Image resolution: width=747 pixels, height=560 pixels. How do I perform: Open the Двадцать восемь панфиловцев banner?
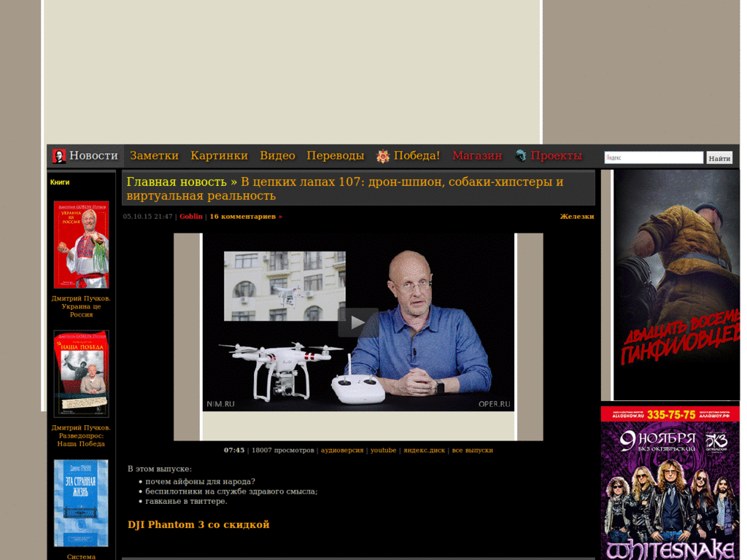[676, 285]
